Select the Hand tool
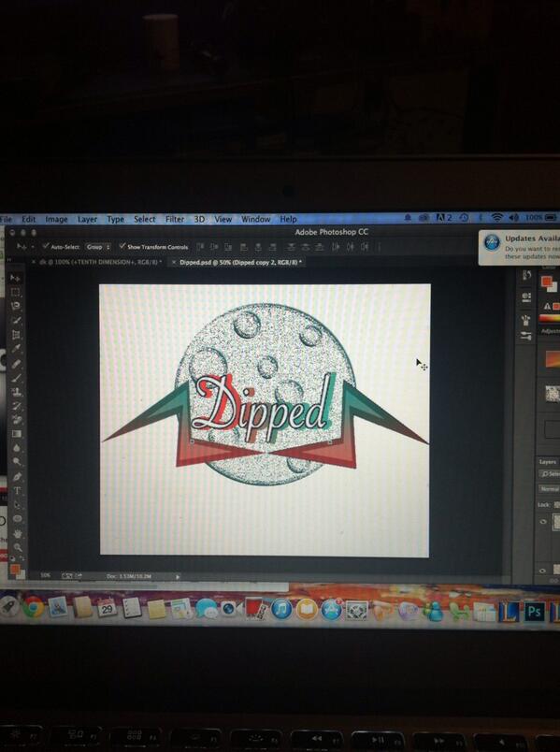This screenshot has width=560, height=752. [18, 533]
